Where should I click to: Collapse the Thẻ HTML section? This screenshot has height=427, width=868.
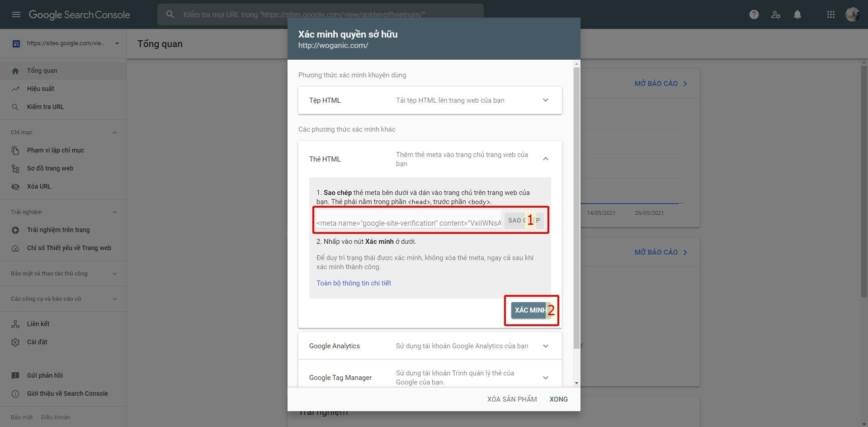[x=545, y=159]
